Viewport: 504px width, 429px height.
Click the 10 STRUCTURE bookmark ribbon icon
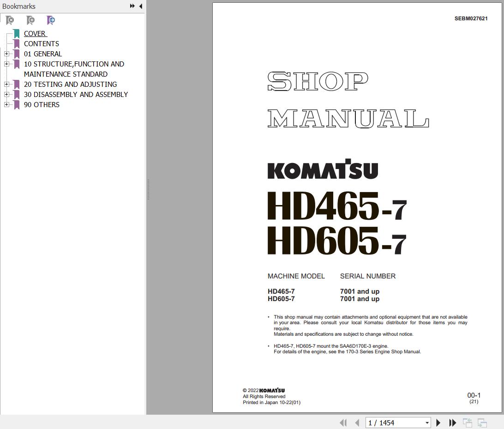[x=17, y=64]
